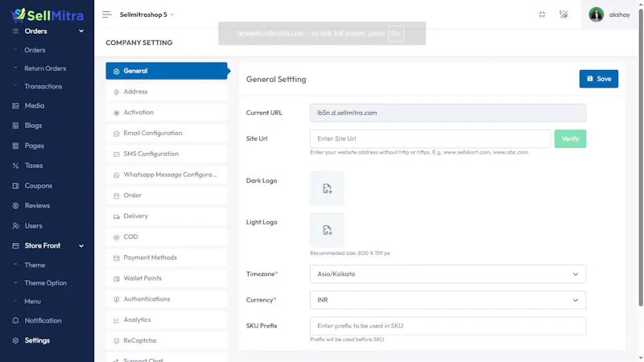644x362 pixels.
Task: Click the Users sidebar icon
Action: click(15, 226)
